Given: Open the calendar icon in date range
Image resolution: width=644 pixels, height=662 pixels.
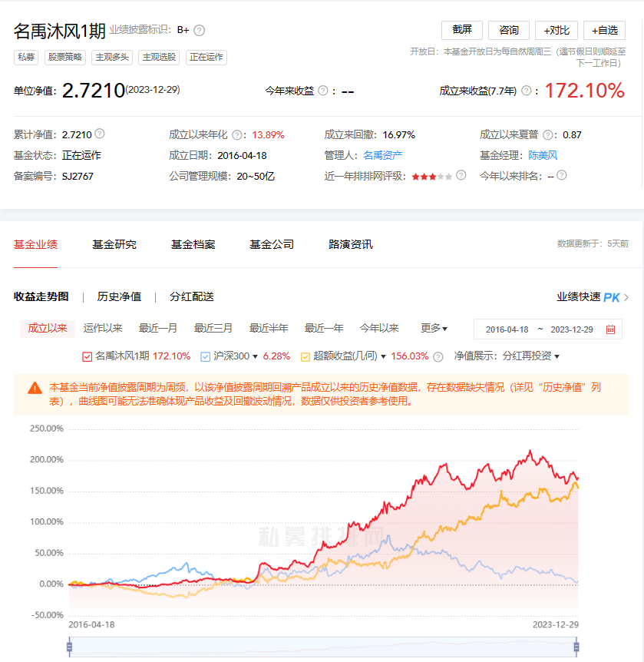Looking at the screenshot, I should [x=610, y=329].
